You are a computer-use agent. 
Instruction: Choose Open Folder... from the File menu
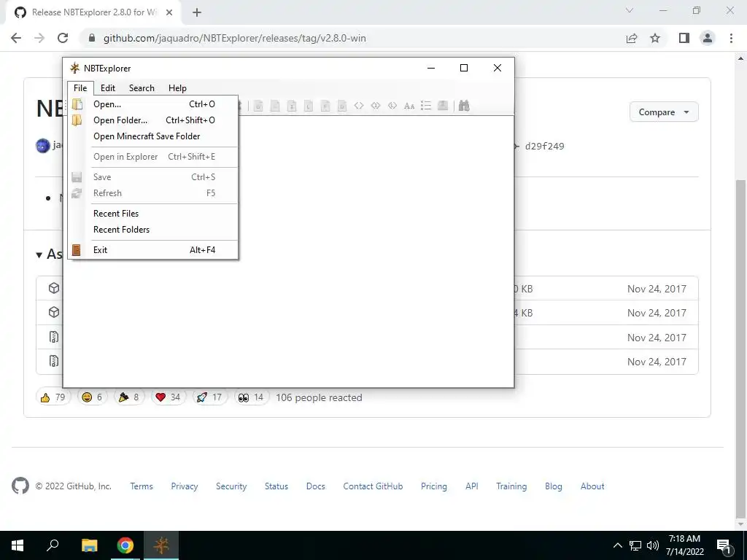pos(153,120)
